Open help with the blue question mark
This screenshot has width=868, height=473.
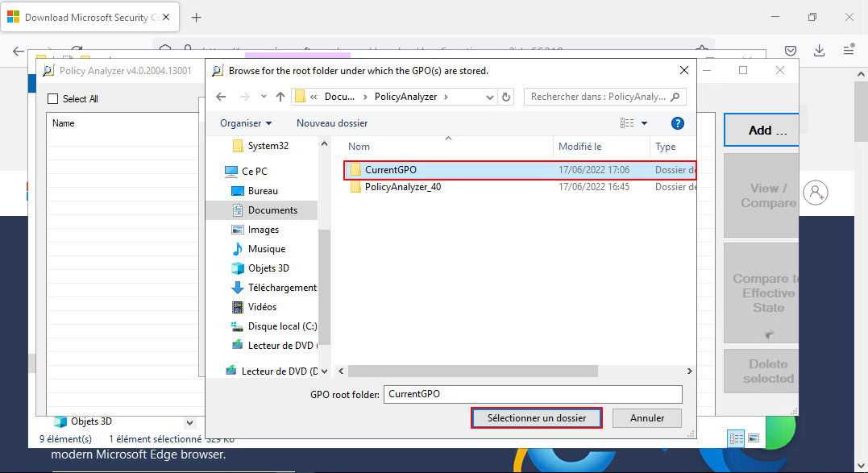point(678,123)
